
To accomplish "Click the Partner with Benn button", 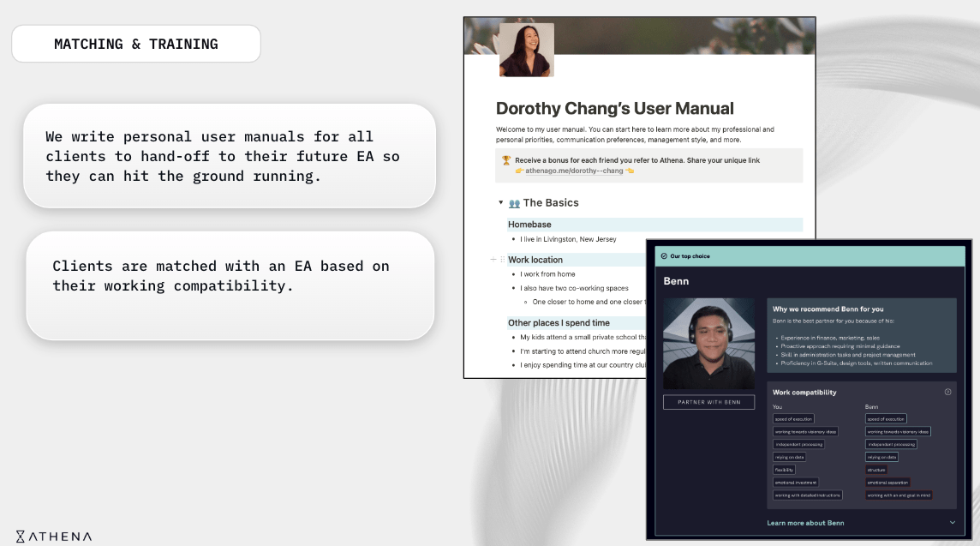I will coord(708,402).
